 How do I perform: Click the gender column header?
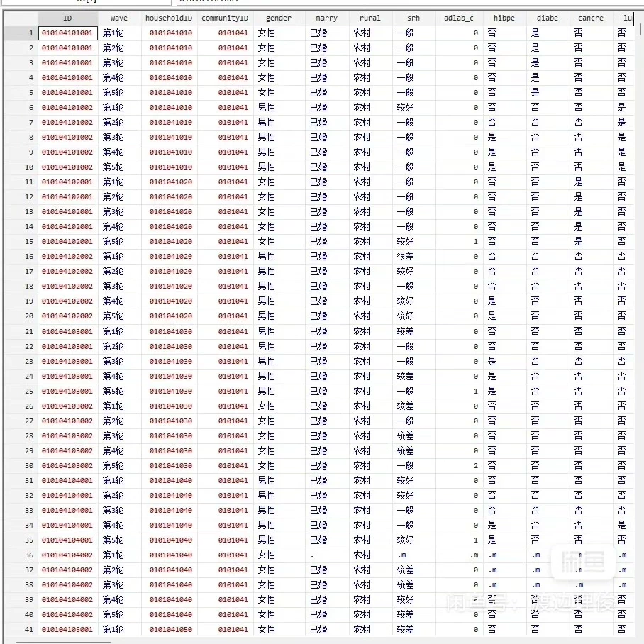point(279,18)
